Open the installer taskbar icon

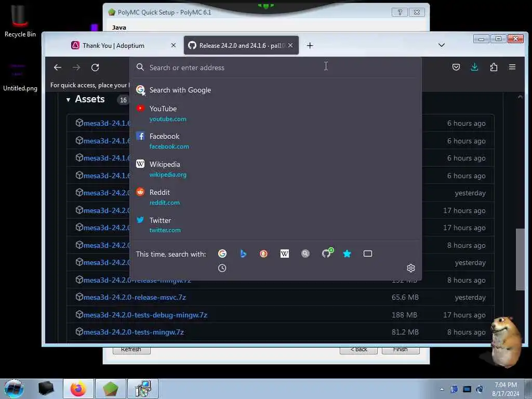pyautogui.click(x=142, y=389)
